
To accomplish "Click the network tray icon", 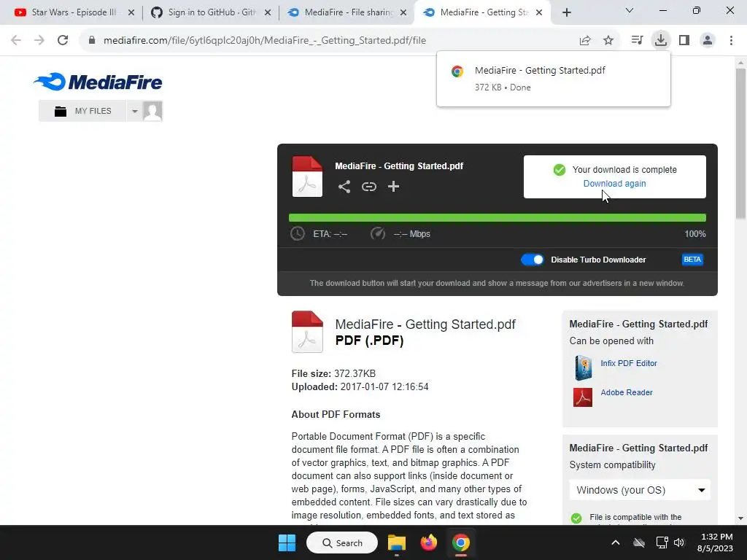I will pos(662,542).
